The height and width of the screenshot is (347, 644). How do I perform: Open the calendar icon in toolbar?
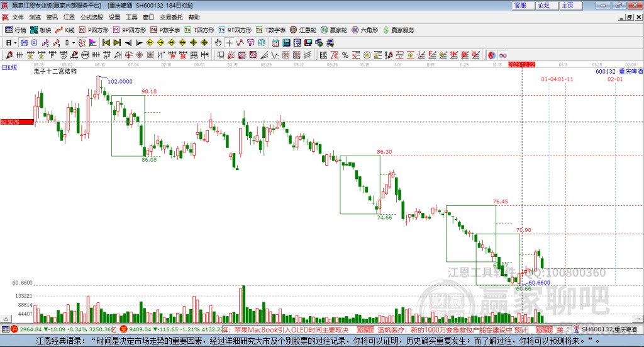click(275, 43)
